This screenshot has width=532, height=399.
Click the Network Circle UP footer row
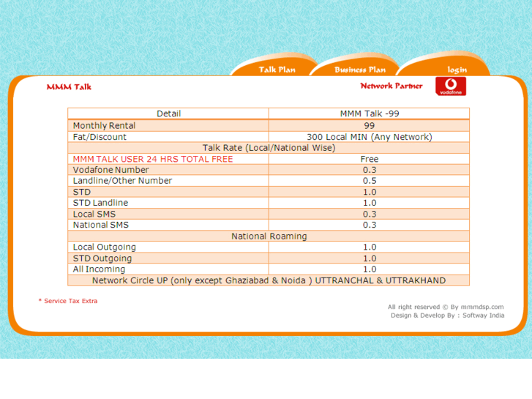coord(269,280)
